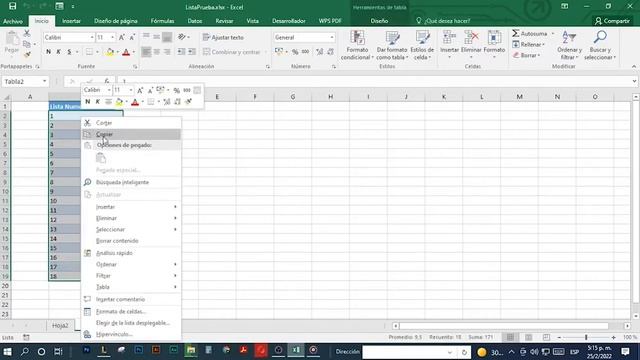
Task: Click the Autosuma sigma button
Action: click(530, 33)
